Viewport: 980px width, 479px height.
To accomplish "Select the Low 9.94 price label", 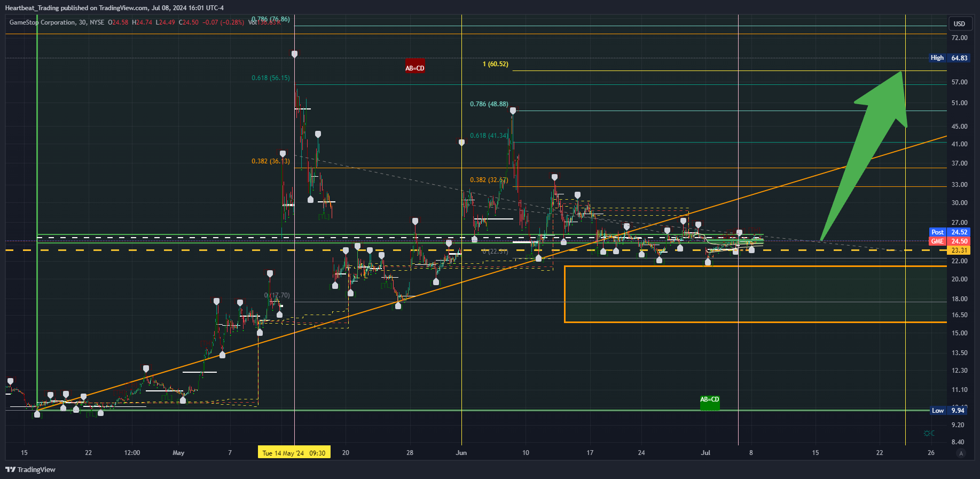I will point(948,410).
